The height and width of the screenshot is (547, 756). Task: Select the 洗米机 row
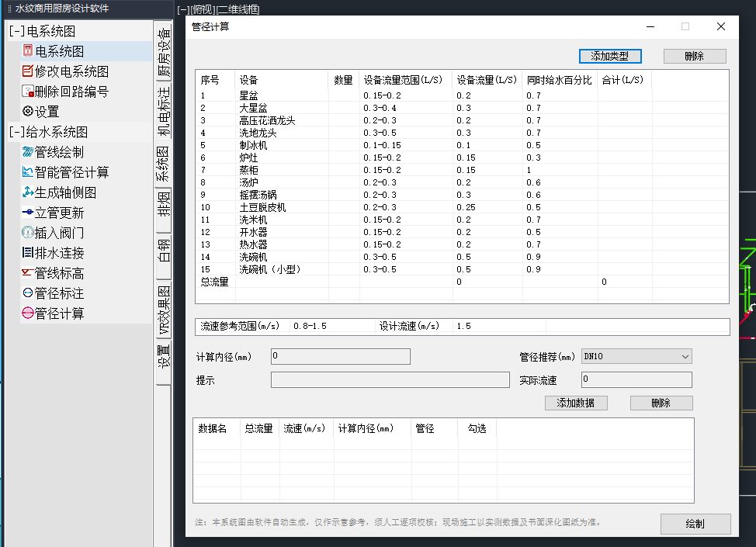(461, 220)
